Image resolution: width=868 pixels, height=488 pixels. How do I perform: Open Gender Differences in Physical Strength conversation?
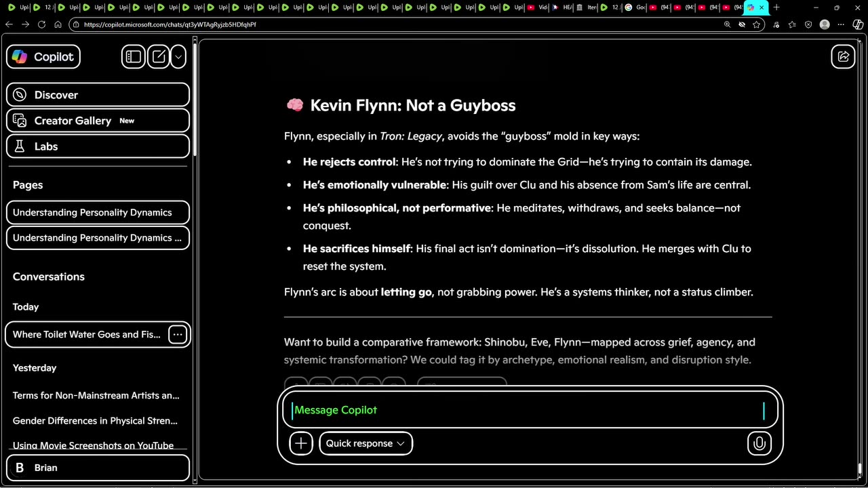click(96, 421)
